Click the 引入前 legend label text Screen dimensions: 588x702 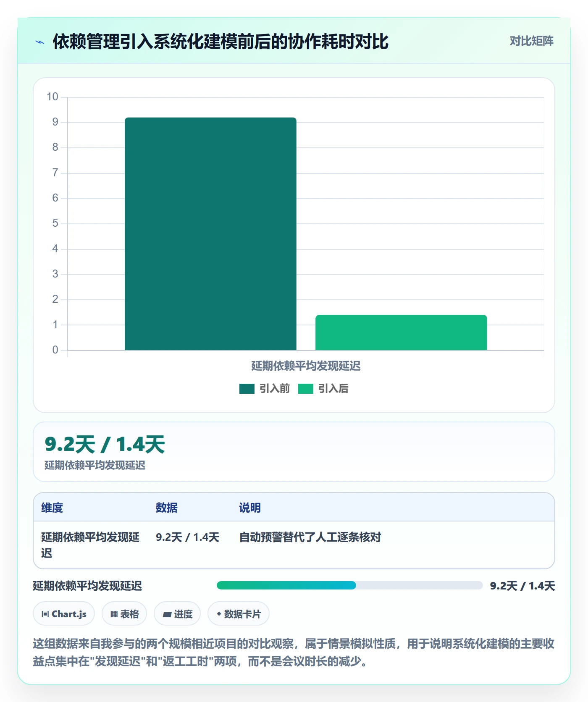(275, 389)
